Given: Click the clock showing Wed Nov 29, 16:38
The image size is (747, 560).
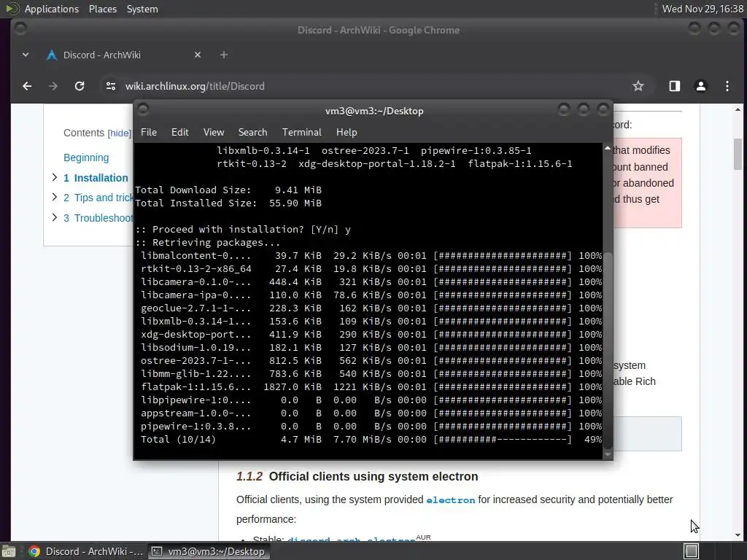Looking at the screenshot, I should [x=703, y=9].
